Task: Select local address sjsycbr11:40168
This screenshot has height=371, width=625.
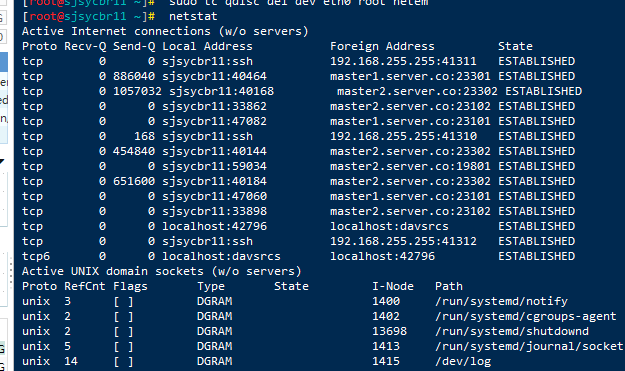Action: click(222, 91)
